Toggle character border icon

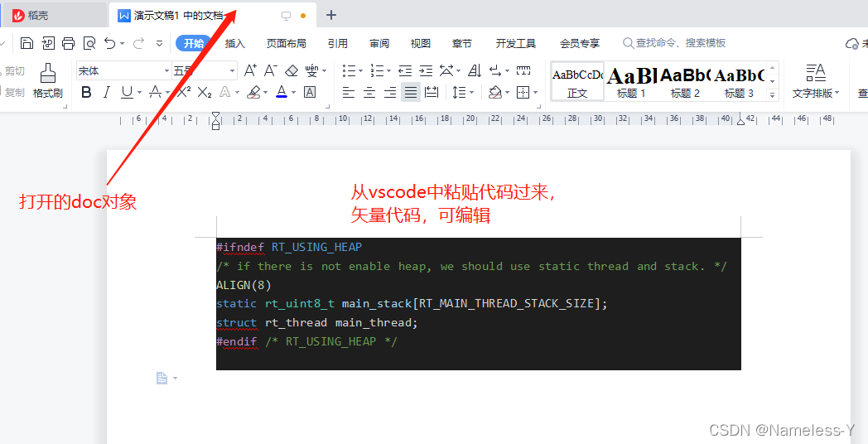(x=310, y=93)
